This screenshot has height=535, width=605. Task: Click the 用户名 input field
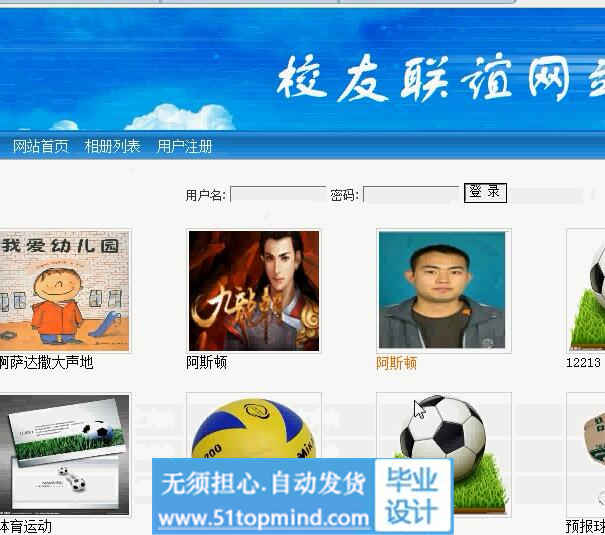[278, 194]
